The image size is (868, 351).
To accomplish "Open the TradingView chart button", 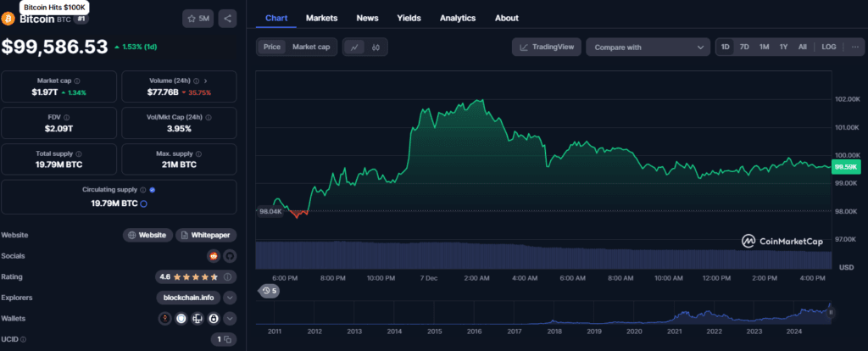I will [547, 47].
